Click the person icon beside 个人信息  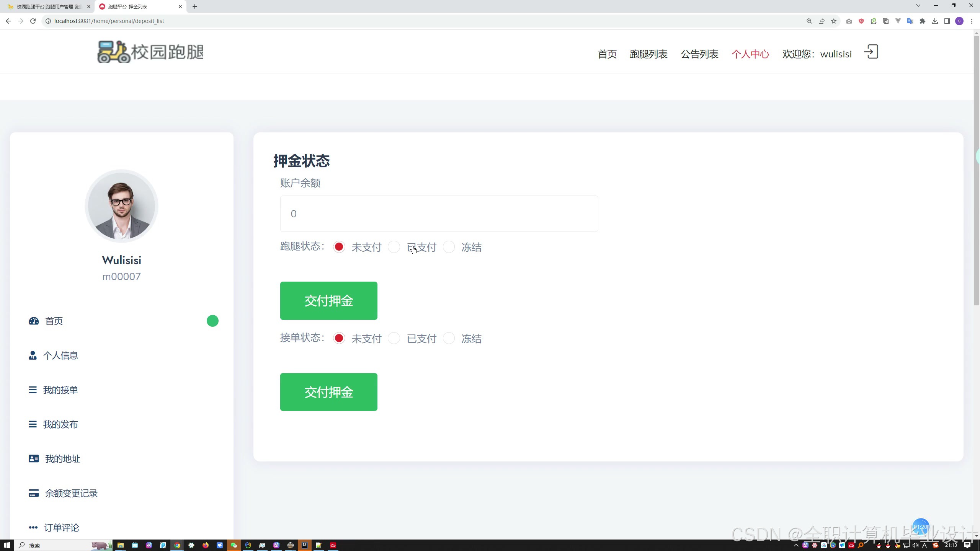point(33,355)
